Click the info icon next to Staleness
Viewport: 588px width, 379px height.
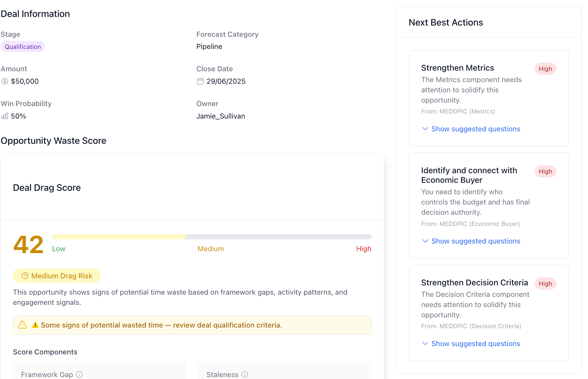[x=245, y=374]
